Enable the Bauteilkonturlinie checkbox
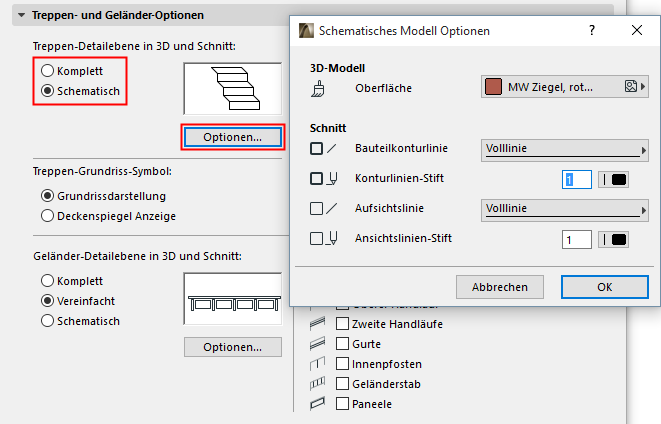 (317, 149)
